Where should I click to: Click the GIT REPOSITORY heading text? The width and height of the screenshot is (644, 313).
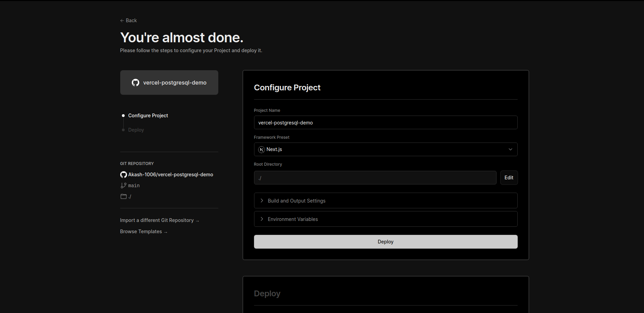pos(137,164)
